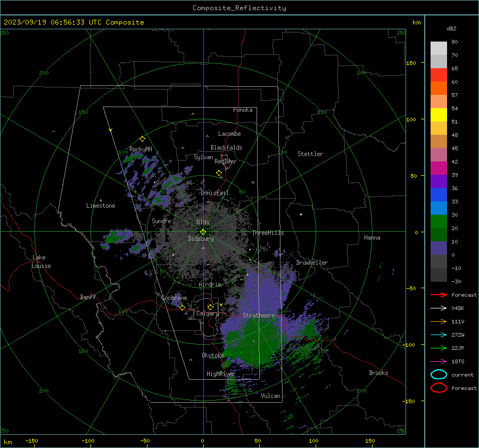The height and width of the screenshot is (448, 479).
Task: Click the 04DK legend label
Action: tap(458, 308)
